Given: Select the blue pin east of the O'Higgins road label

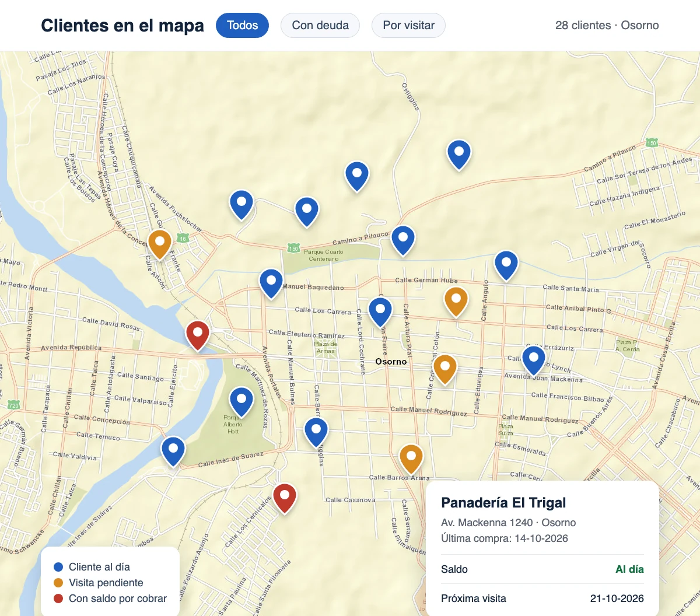Looking at the screenshot, I should point(459,155).
